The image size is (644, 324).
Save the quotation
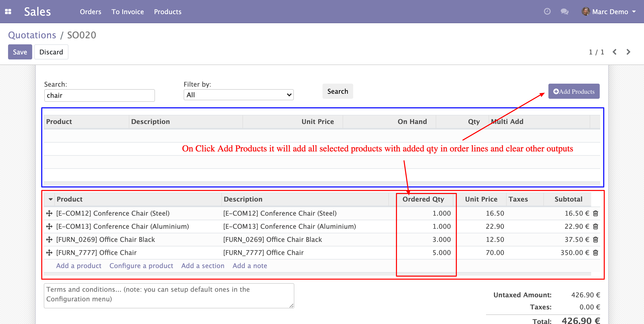tap(20, 52)
